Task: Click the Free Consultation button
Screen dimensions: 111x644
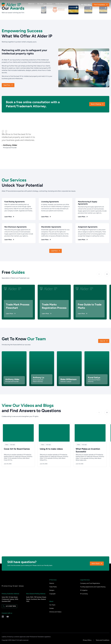Action: (x=101, y=5)
